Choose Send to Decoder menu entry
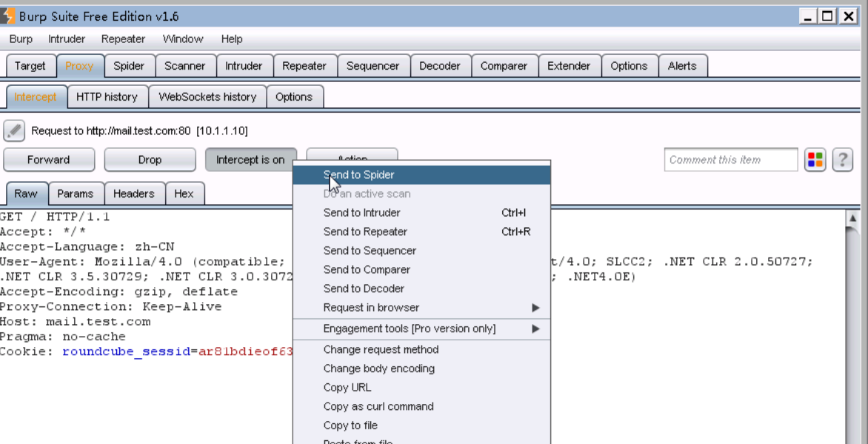 pyautogui.click(x=422, y=289)
